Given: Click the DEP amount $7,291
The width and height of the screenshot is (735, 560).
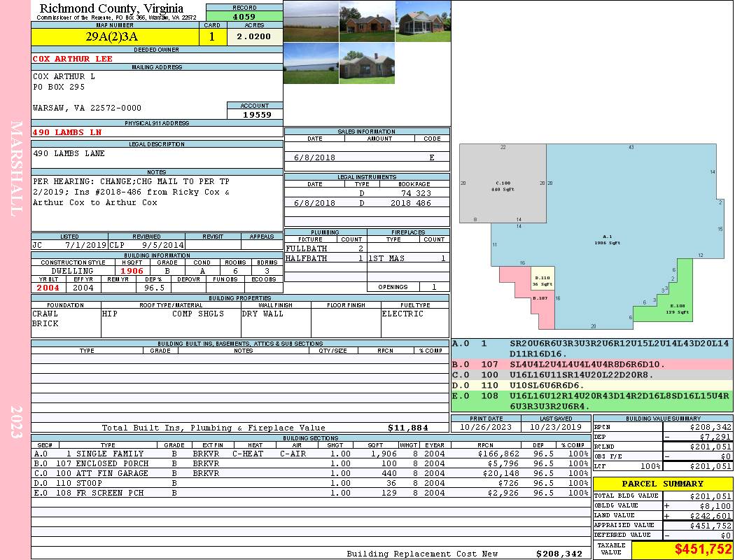Looking at the screenshot, I should 715,437.
